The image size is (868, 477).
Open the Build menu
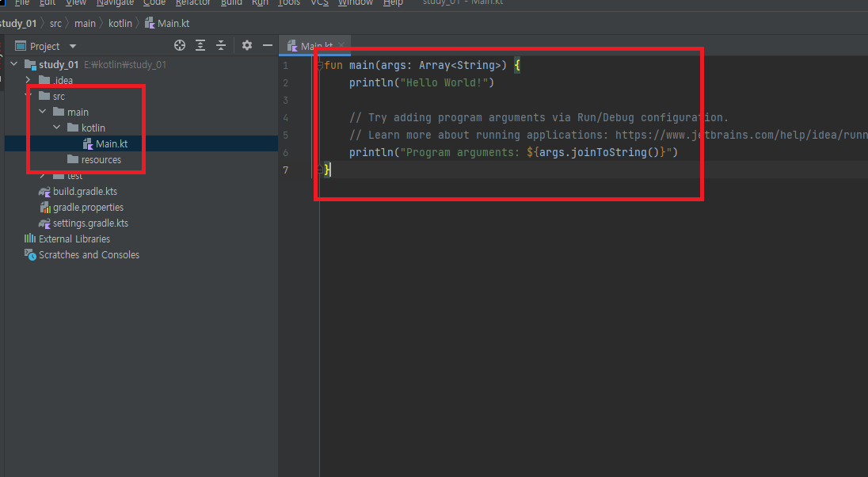pos(231,2)
